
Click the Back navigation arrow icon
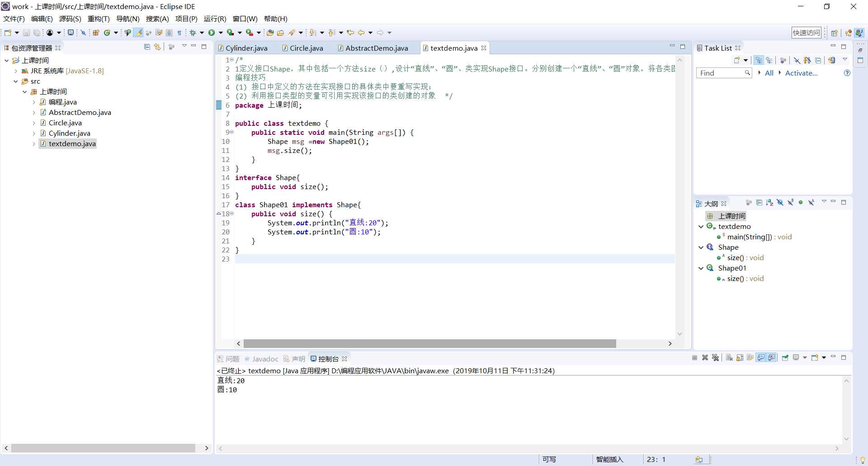pyautogui.click(x=361, y=33)
